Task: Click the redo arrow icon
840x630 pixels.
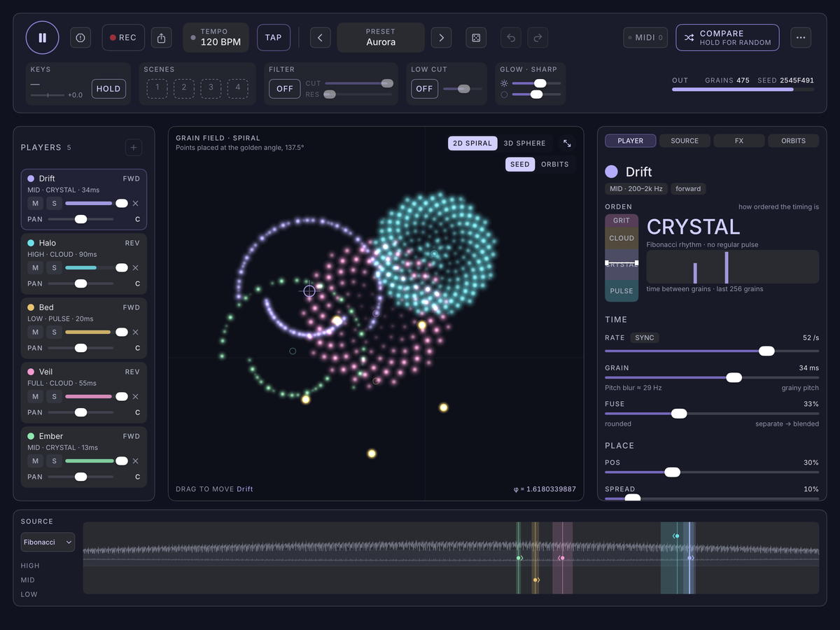Action: 538,38
